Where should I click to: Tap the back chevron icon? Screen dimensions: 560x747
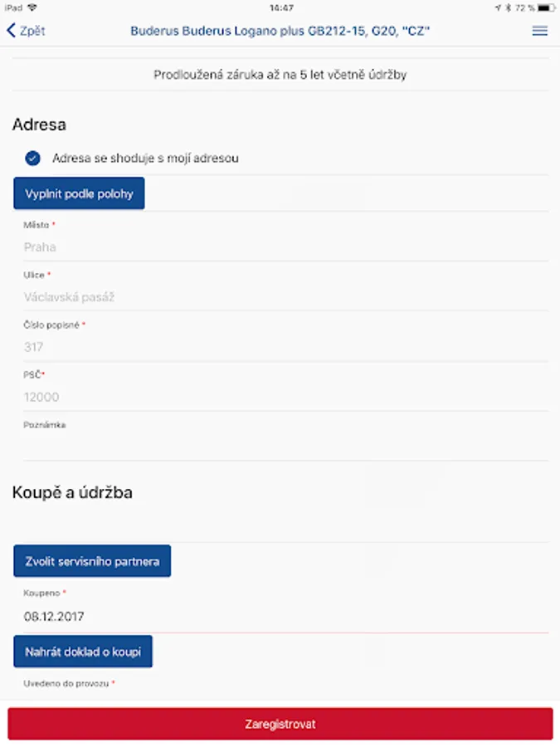click(x=11, y=31)
